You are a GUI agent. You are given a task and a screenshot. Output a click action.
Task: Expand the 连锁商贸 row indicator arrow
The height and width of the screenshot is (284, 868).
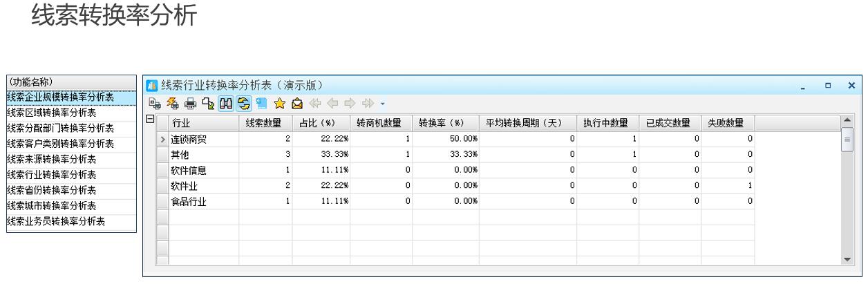point(163,140)
